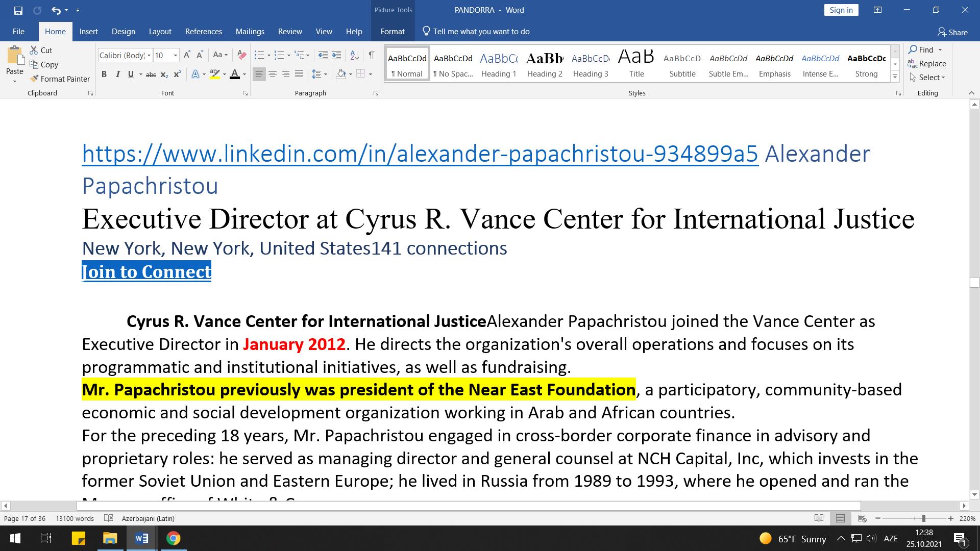This screenshot has width=980, height=551.
Task: Toggle Print Layout view in status bar
Action: [841, 518]
